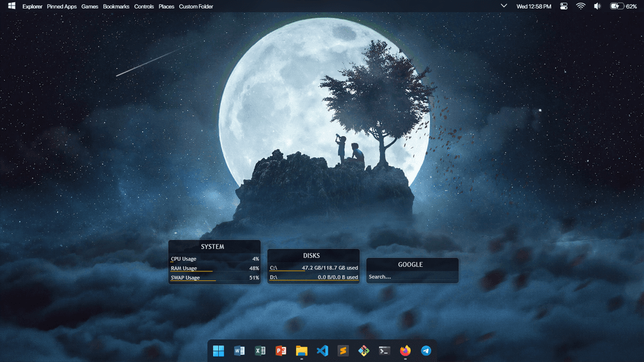Launch Microsoft Excel from the dock
Viewport: 644px width, 362px height.
pos(260,351)
